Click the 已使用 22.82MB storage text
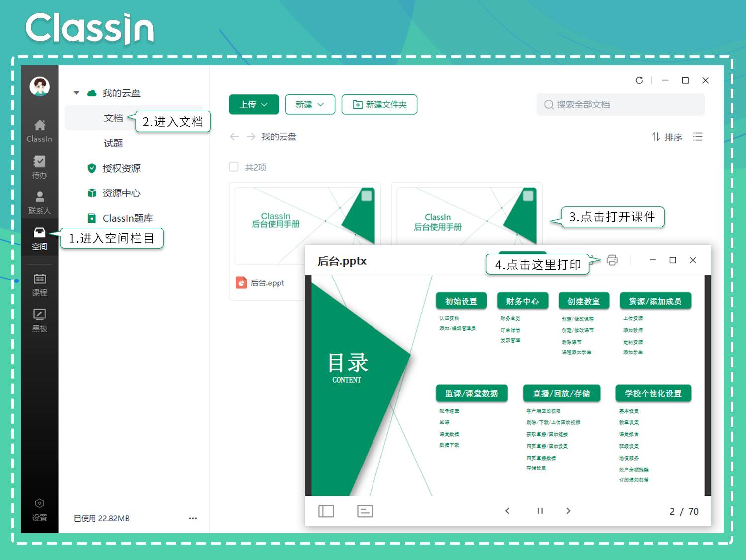This screenshot has width=746, height=560. 101,518
